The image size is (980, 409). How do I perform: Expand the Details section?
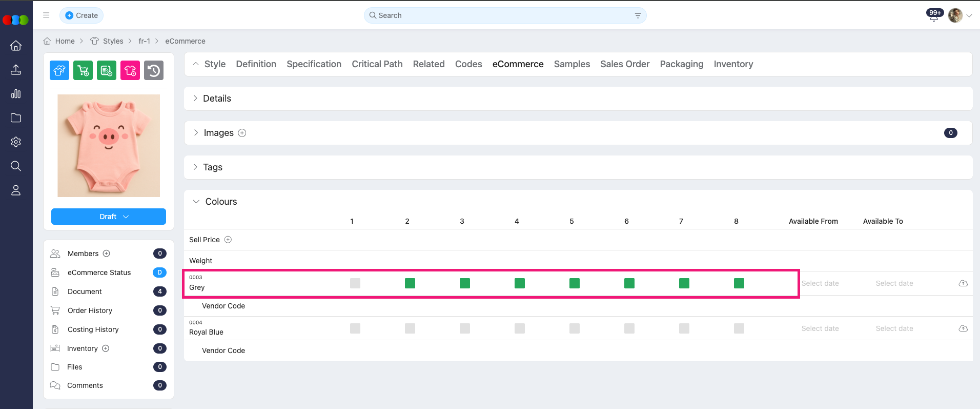click(217, 99)
